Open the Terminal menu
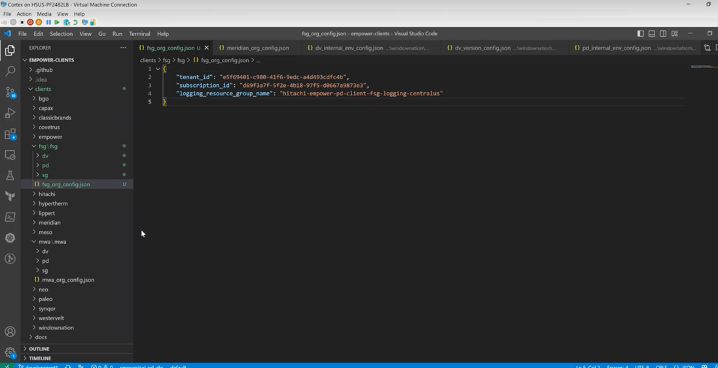 (x=139, y=34)
